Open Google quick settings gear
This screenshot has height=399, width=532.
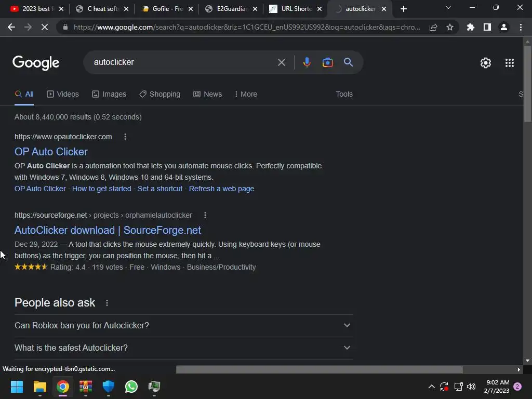pyautogui.click(x=486, y=63)
